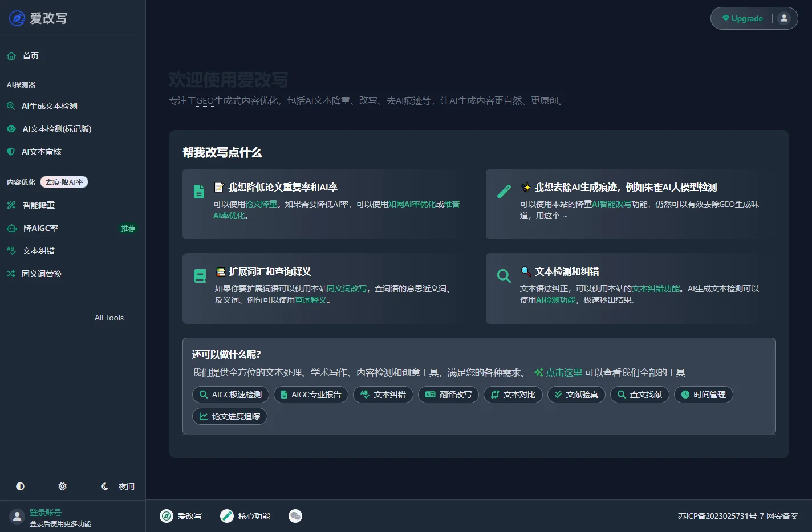Screen dimensions: 812x532
Task: Toggle the 夜间 night mode
Action: pos(118,486)
